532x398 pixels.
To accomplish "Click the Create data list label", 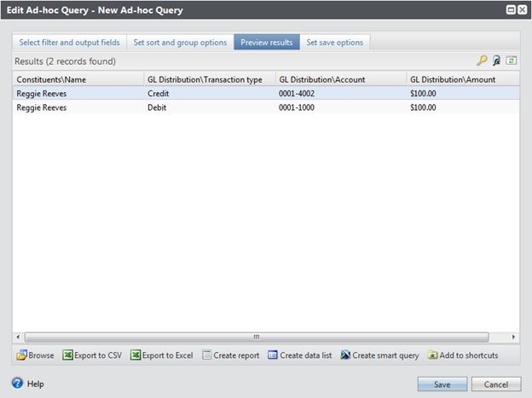I will pos(306,355).
